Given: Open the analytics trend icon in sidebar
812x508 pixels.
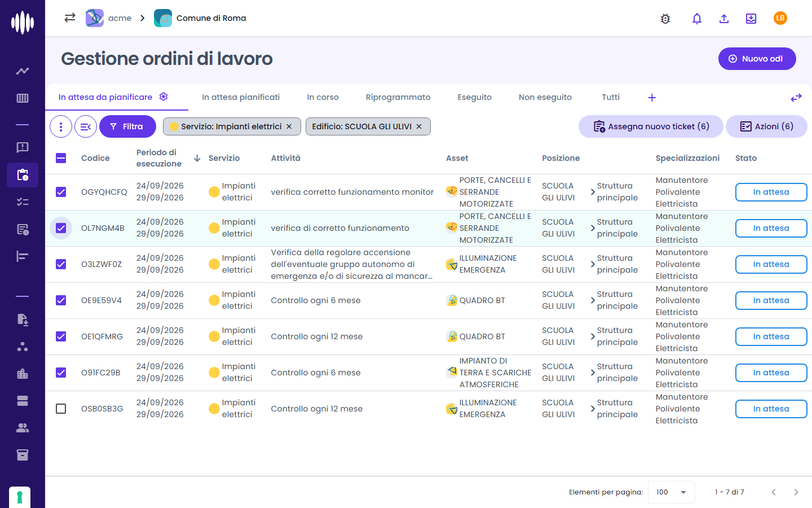Looking at the screenshot, I should 23,71.
